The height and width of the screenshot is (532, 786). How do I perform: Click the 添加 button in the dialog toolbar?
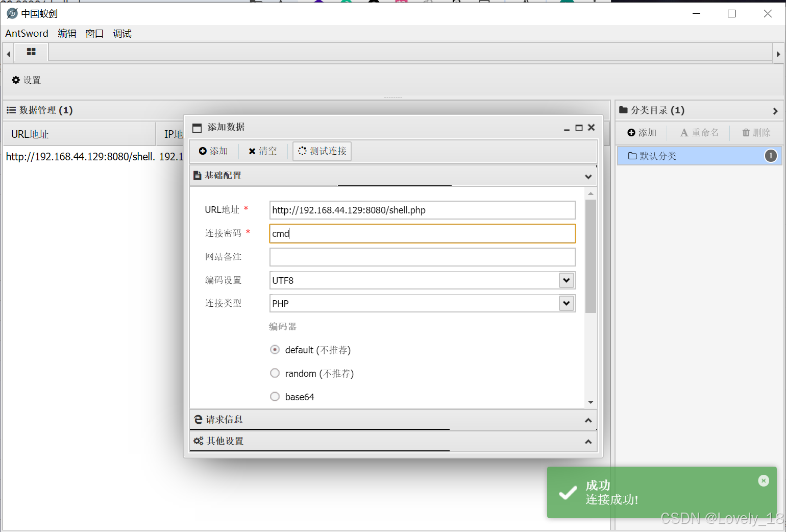point(213,151)
